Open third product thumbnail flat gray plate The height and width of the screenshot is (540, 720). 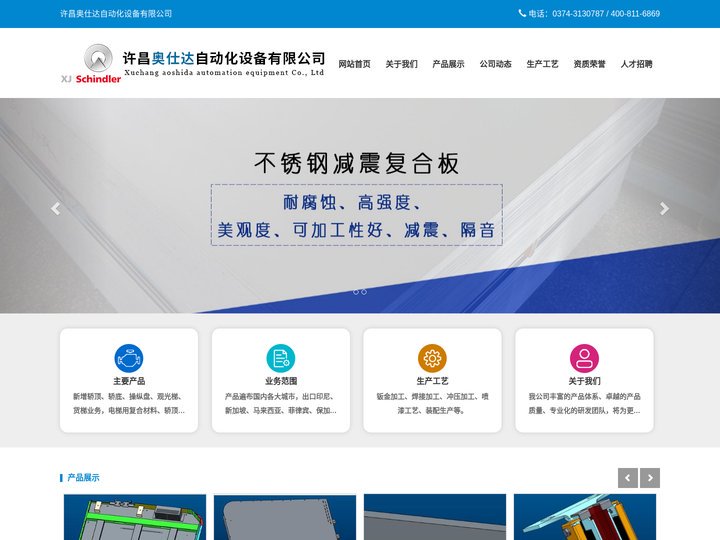coord(435,517)
